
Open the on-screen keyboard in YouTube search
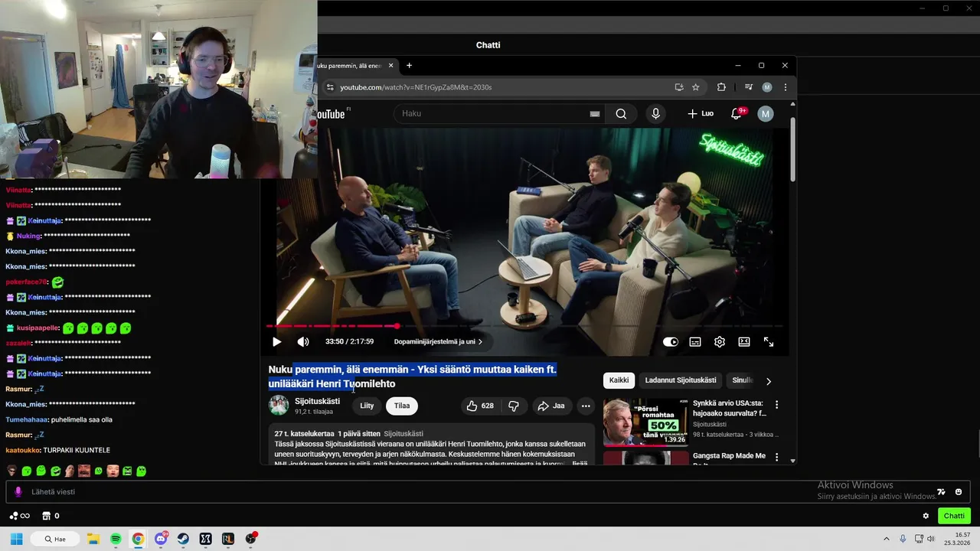tap(595, 114)
